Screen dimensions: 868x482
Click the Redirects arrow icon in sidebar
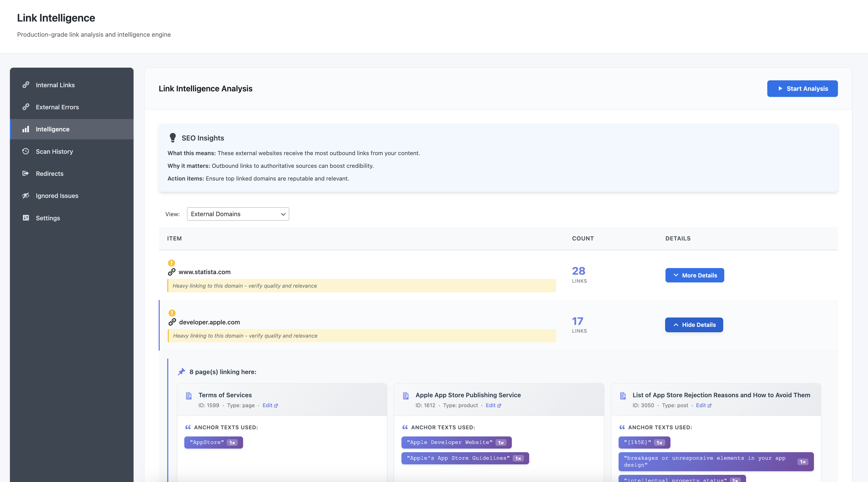[x=26, y=173]
